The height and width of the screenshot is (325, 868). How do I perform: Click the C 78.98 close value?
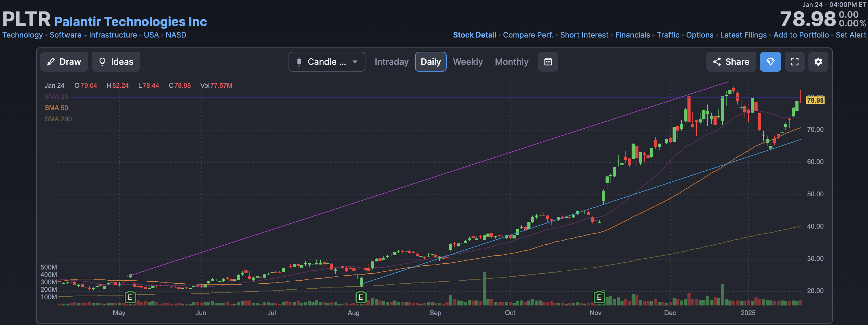[x=180, y=86]
